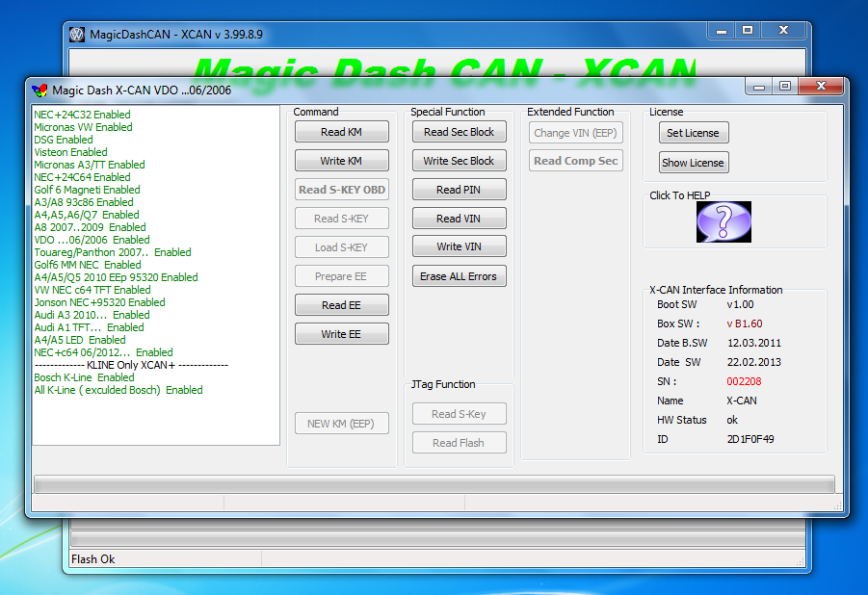Click Read S-KEY OBD
Screen dimensions: 868x595
pyautogui.click(x=341, y=189)
